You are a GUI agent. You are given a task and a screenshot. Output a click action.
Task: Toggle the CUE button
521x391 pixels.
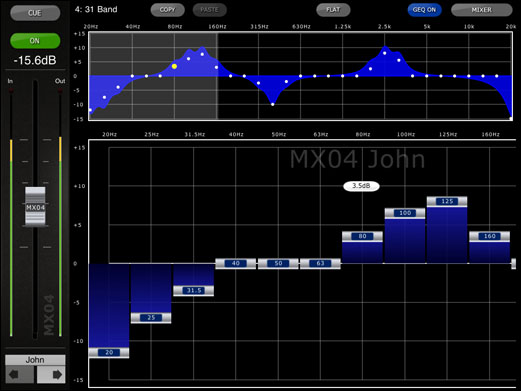pyautogui.click(x=35, y=13)
